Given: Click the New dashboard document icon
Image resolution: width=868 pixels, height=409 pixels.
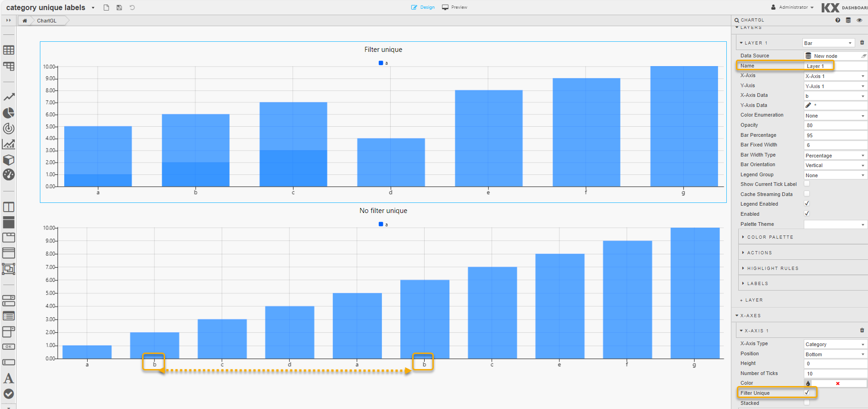Looking at the screenshot, I should (x=106, y=7).
